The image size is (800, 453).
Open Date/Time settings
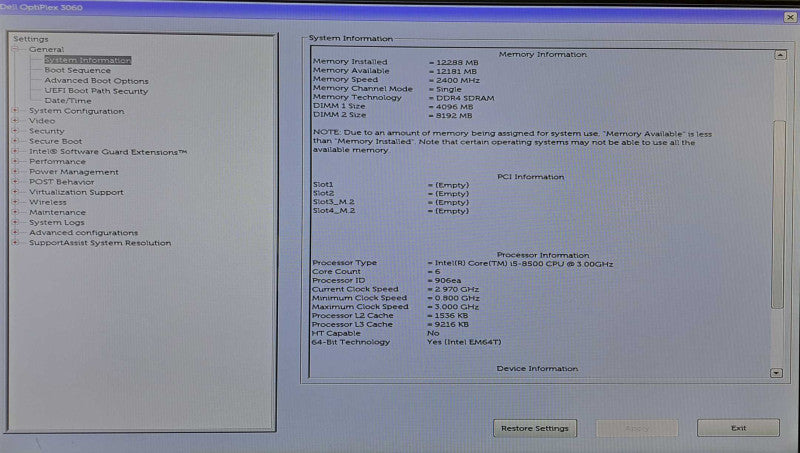(68, 101)
